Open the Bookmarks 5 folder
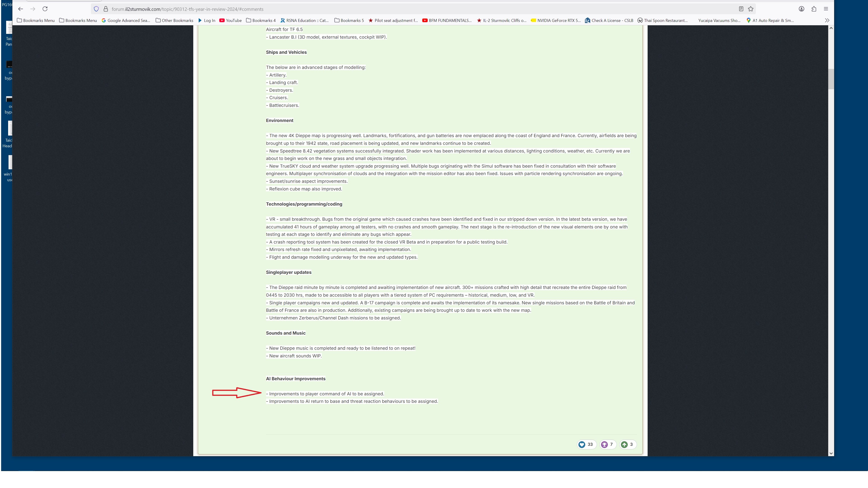868x488 pixels. [349, 21]
